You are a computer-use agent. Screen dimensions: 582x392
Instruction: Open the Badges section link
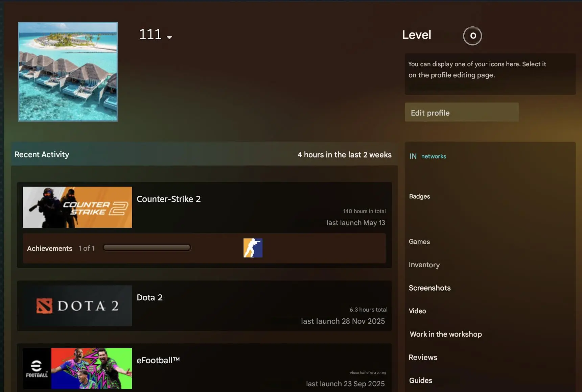(x=419, y=196)
